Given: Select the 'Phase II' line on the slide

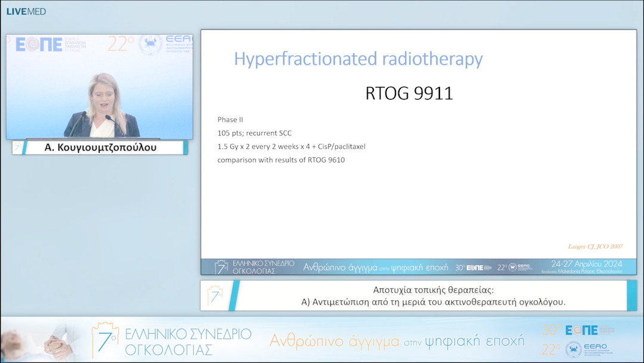Looking at the screenshot, I should [x=230, y=119].
